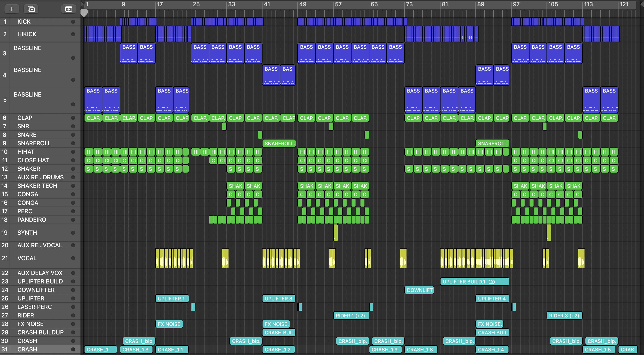Image resolution: width=644 pixels, height=355 pixels.
Task: Toggle the dot on the CLAP track
Action: click(73, 118)
